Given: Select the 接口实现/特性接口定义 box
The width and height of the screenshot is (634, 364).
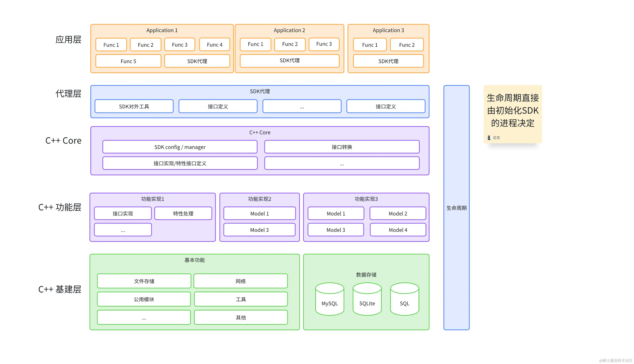Looking at the screenshot, I should click(x=180, y=164).
